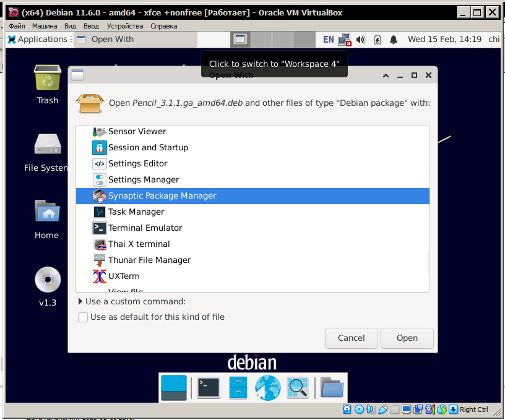Screen dimensions: 505x420
Task: Select Session and Startup entry
Action: 253,148
